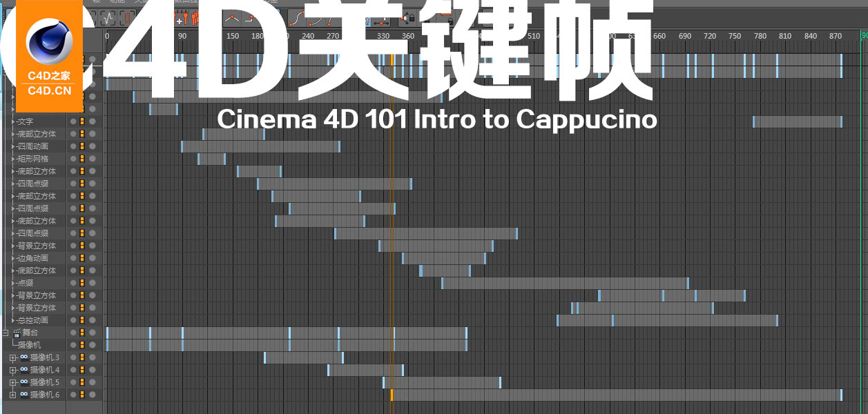Click the orange playhead marker in the timeline

coord(391,36)
